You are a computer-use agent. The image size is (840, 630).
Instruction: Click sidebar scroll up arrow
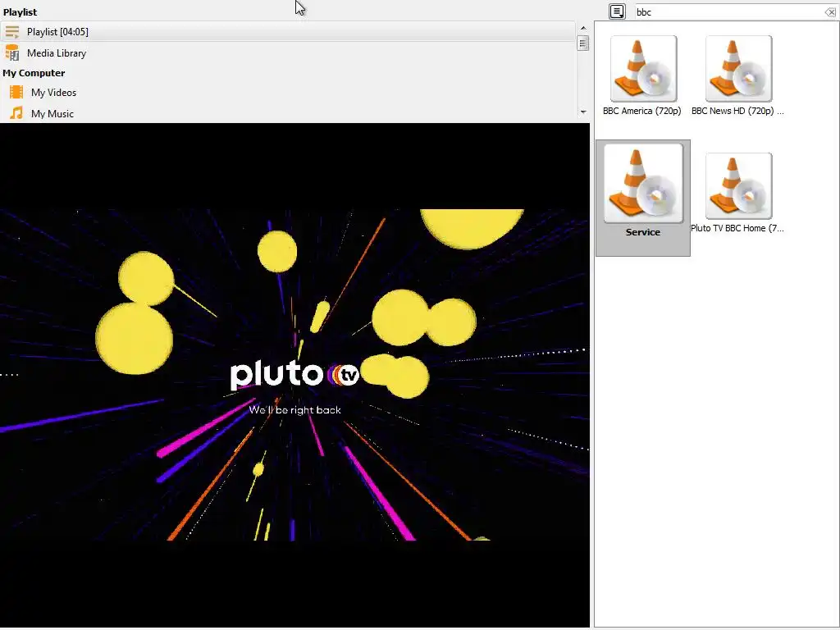583,28
